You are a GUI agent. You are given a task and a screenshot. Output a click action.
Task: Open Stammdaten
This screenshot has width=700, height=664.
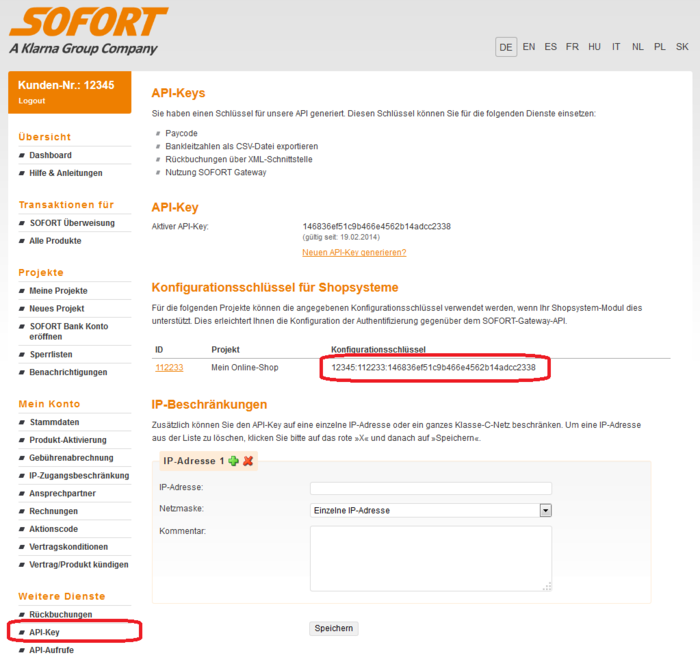[x=54, y=422]
